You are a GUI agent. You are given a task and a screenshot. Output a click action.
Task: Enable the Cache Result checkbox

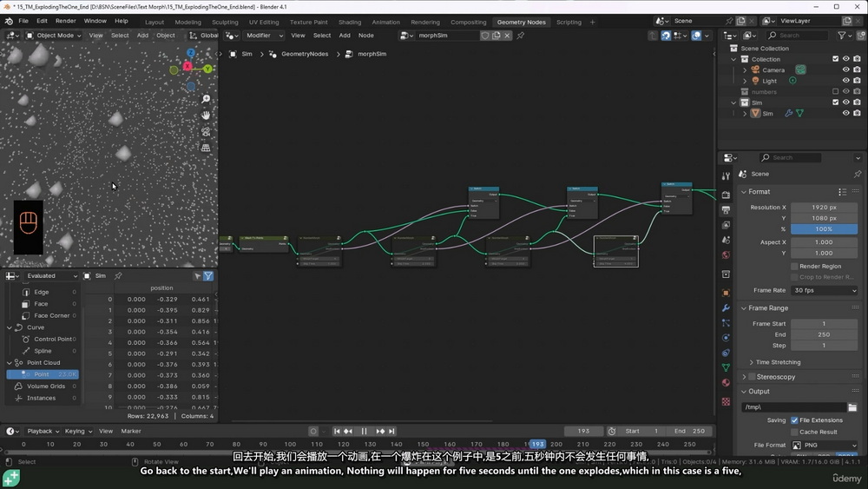click(794, 432)
